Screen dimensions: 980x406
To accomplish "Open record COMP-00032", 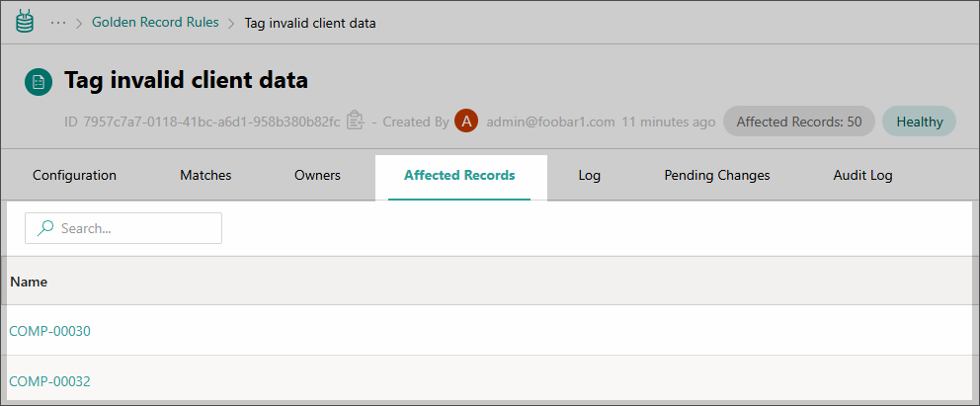I will tap(49, 381).
